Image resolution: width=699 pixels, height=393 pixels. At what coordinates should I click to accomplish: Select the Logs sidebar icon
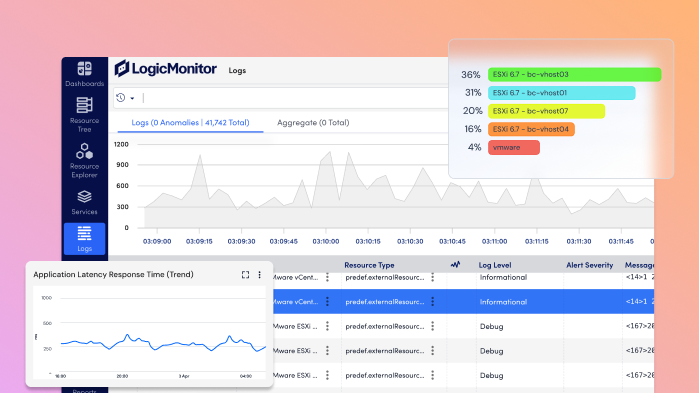[84, 238]
